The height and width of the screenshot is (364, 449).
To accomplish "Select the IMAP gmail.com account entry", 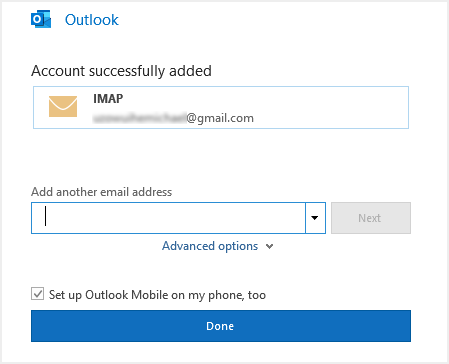I will [x=221, y=107].
